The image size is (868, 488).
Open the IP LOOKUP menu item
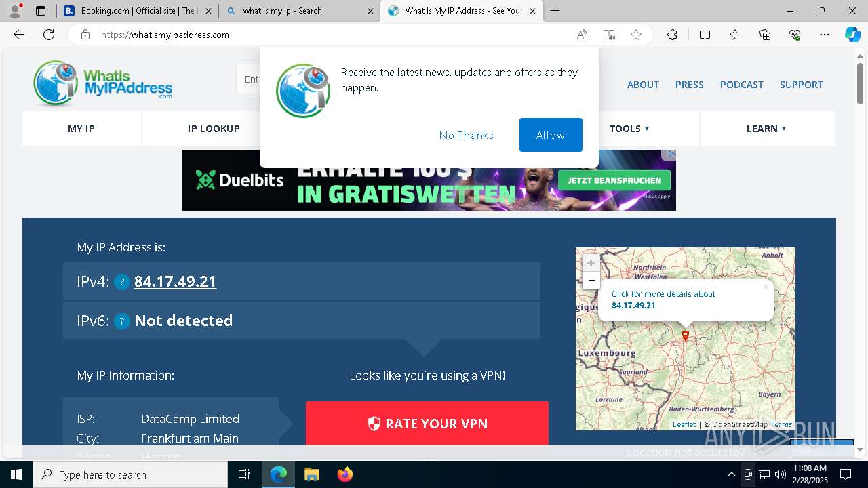click(214, 129)
